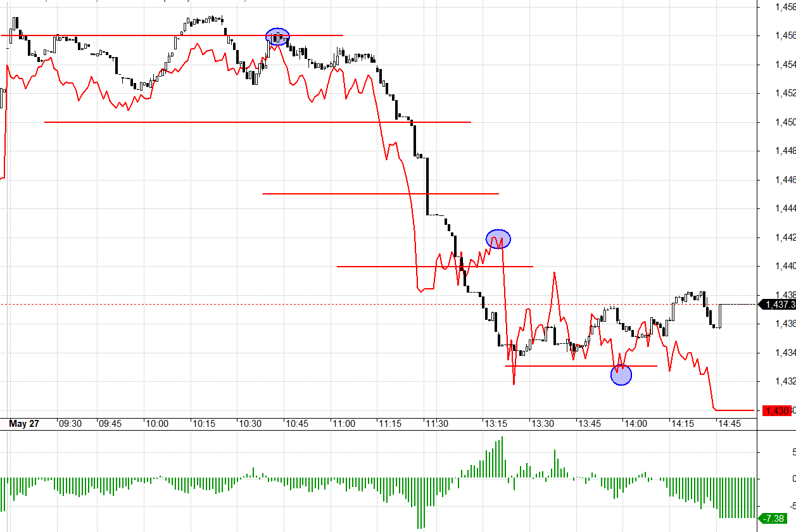Click the 1,452 price axis label
The image size is (796, 532).
coord(785,93)
